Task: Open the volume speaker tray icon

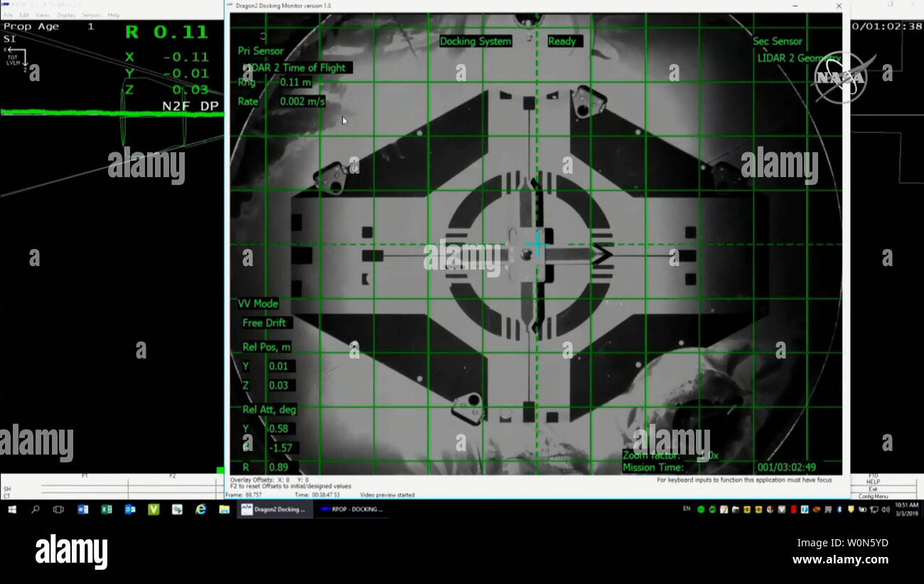Action: click(x=886, y=509)
